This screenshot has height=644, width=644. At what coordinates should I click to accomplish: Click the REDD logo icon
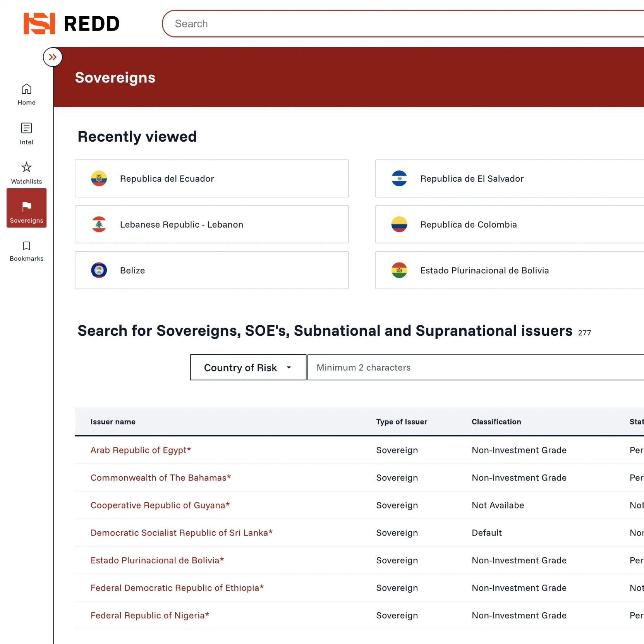tap(39, 24)
